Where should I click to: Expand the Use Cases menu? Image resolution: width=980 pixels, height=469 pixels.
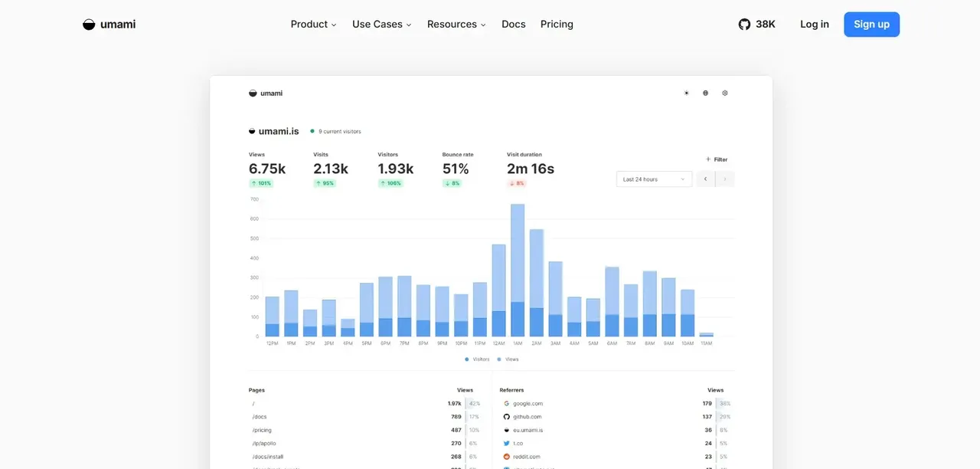click(382, 25)
